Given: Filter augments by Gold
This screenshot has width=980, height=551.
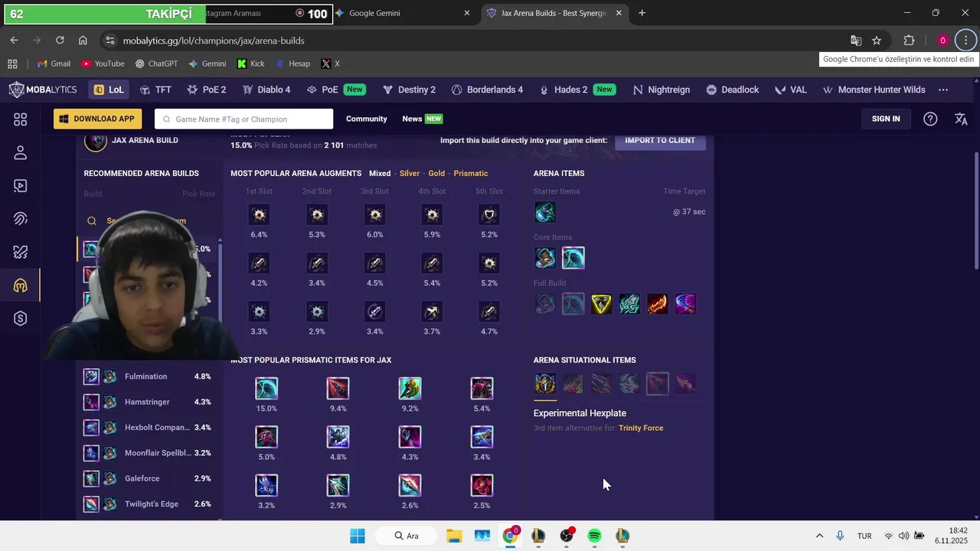Looking at the screenshot, I should pyautogui.click(x=436, y=174).
